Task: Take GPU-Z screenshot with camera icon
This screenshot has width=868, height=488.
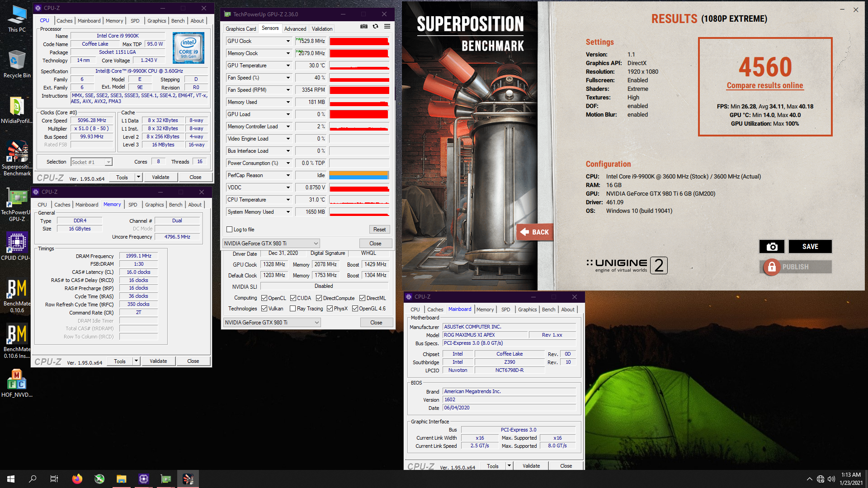Action: click(x=363, y=27)
